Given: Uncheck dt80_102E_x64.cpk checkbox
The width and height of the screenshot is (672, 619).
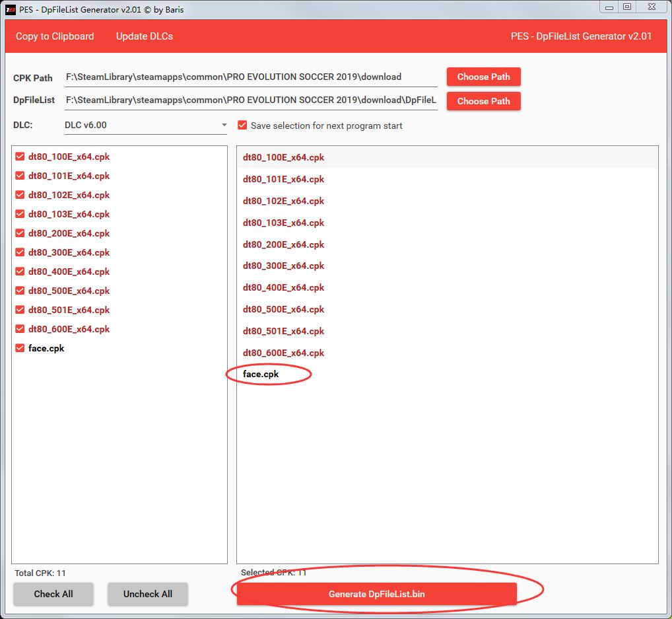Looking at the screenshot, I should pos(20,195).
